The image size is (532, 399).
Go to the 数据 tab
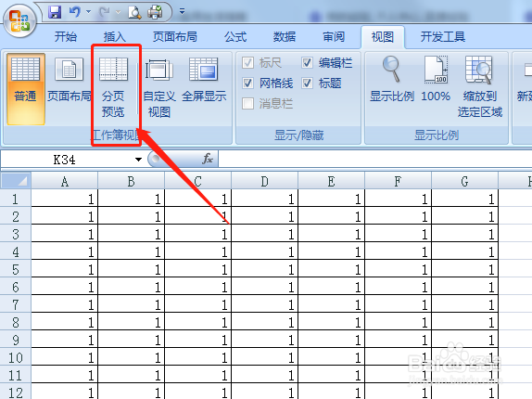click(x=285, y=37)
